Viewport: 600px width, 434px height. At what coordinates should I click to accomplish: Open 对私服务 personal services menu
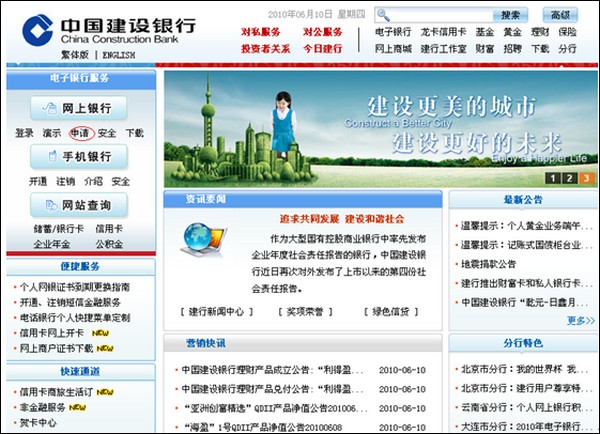point(261,32)
